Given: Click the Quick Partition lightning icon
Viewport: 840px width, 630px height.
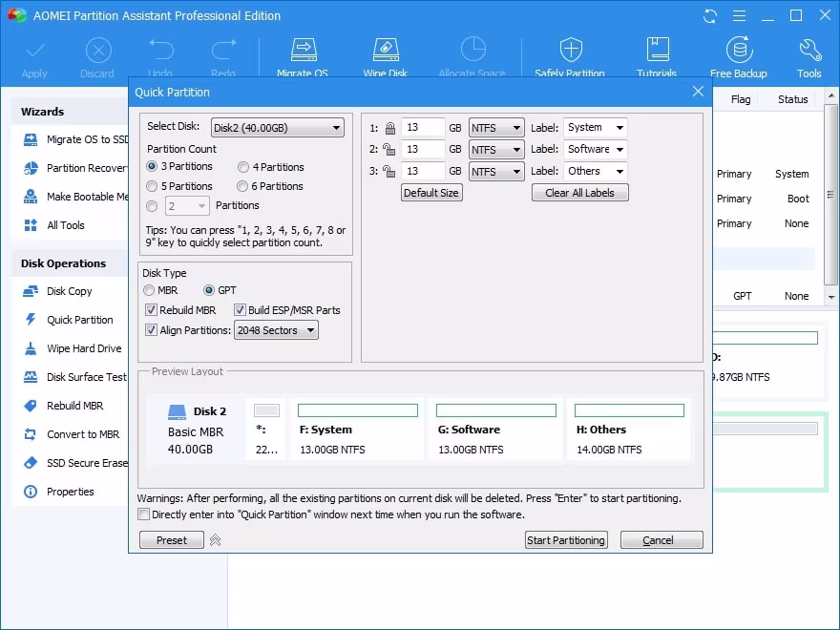Looking at the screenshot, I should 31,320.
